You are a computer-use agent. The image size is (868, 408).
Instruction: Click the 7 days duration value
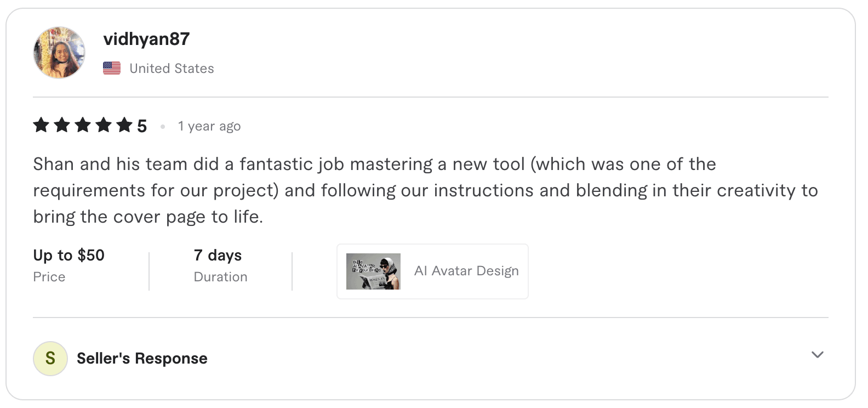pos(218,254)
